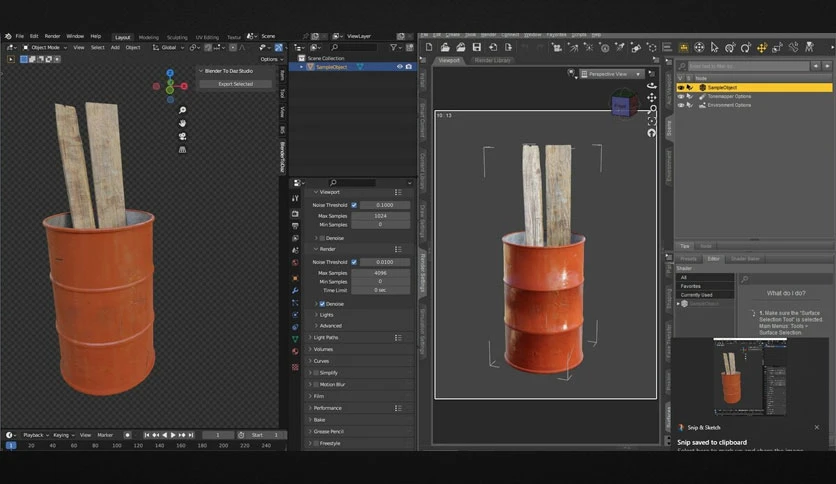This screenshot has height=484, width=836.
Task: Click the pan hand gizmo in Blender viewport
Action: tap(182, 123)
